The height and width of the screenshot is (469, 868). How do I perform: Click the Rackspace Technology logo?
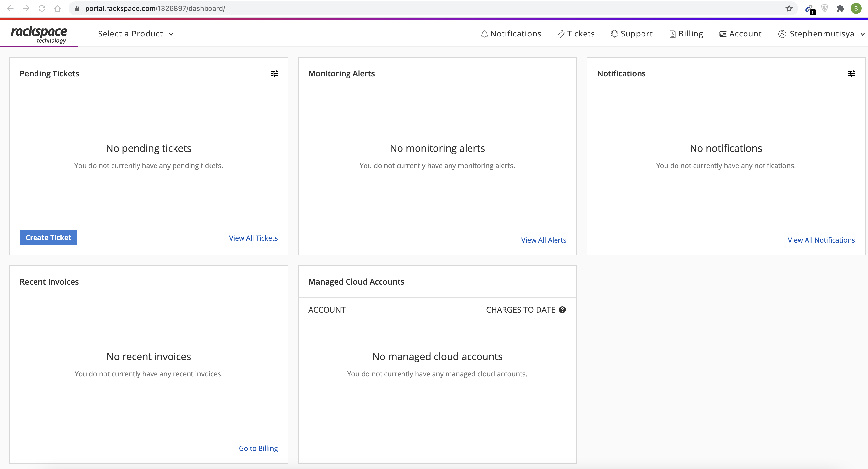[39, 34]
